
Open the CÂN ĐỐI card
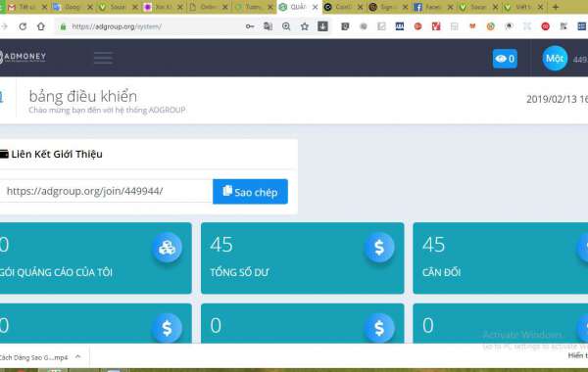(500, 258)
